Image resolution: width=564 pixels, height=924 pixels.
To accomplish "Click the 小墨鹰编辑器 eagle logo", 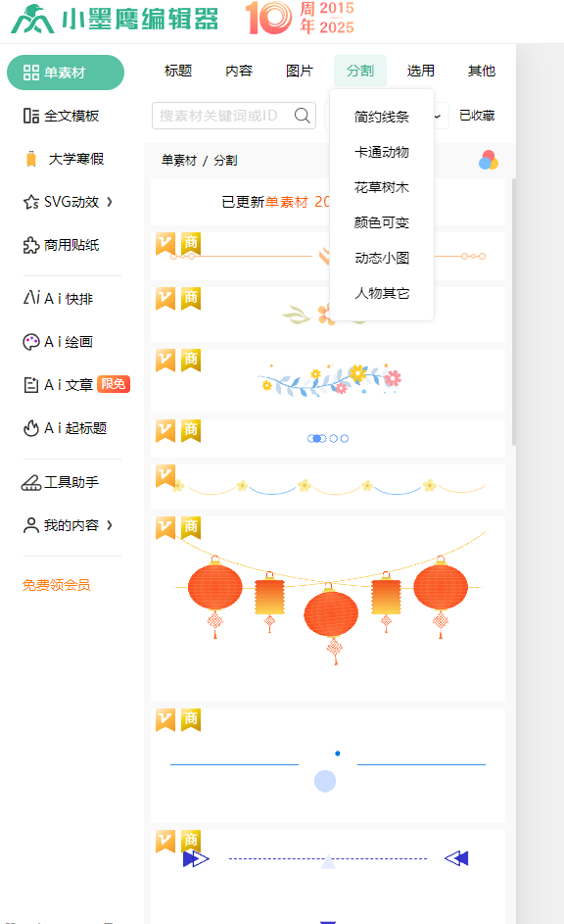I will (32, 19).
